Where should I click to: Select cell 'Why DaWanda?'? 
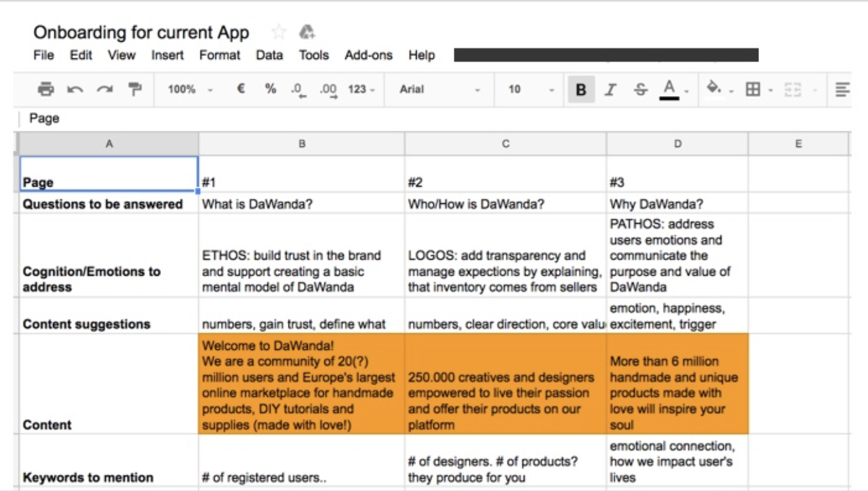pos(677,204)
